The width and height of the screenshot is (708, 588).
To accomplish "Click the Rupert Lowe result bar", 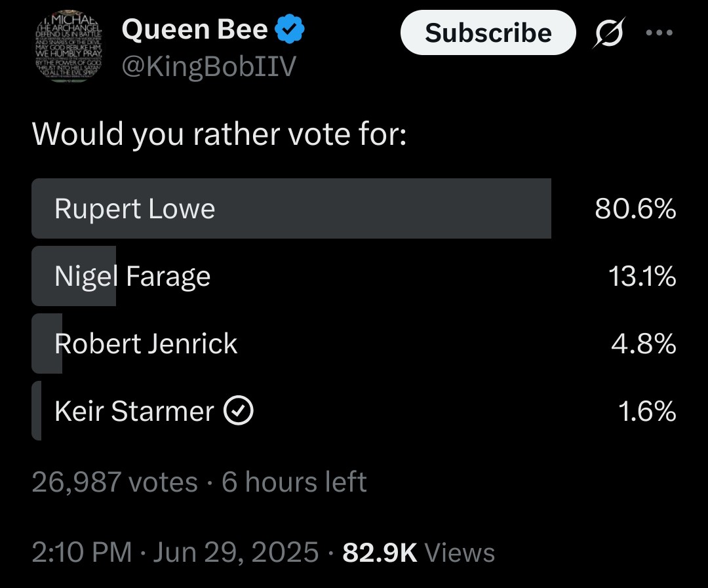I will 291,208.
